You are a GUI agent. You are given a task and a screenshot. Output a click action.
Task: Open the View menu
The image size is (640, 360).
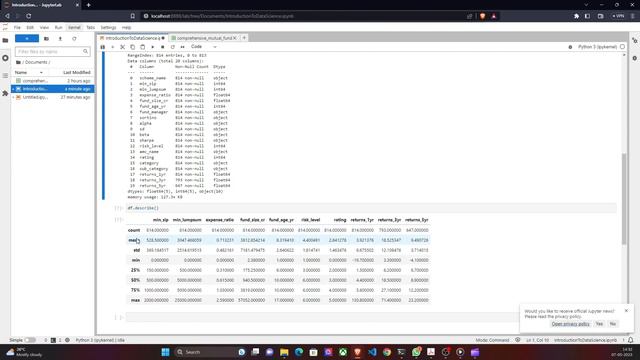pos(44,27)
